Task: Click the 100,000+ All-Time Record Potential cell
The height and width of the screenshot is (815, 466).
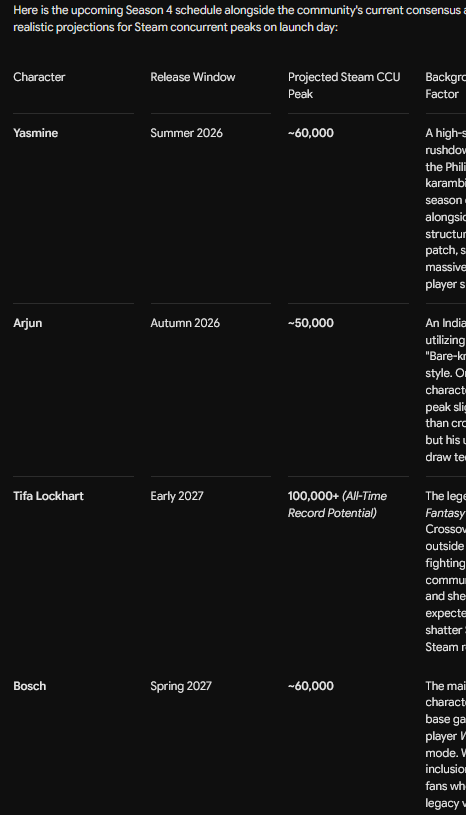Action: click(x=337, y=504)
